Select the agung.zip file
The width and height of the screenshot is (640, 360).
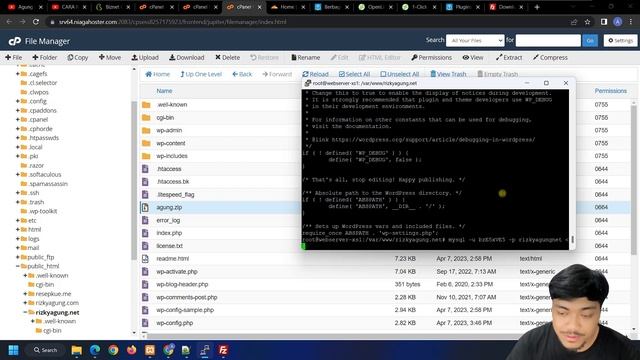(x=169, y=207)
